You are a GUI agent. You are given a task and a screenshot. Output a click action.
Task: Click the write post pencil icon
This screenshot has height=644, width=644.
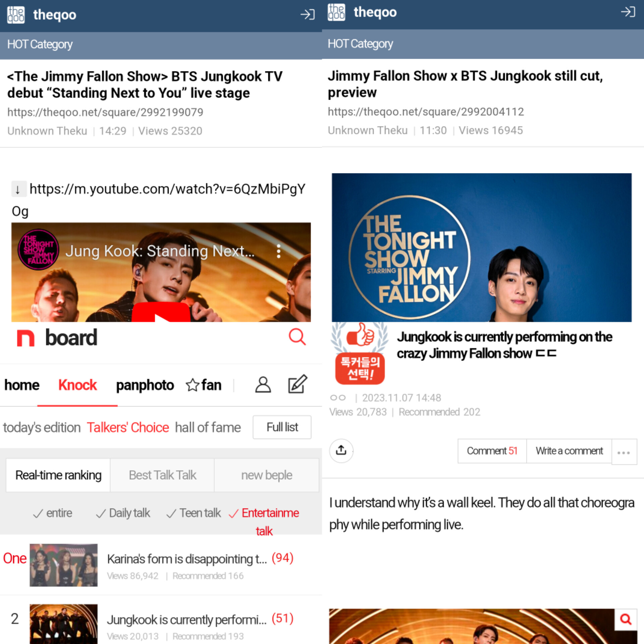(297, 384)
